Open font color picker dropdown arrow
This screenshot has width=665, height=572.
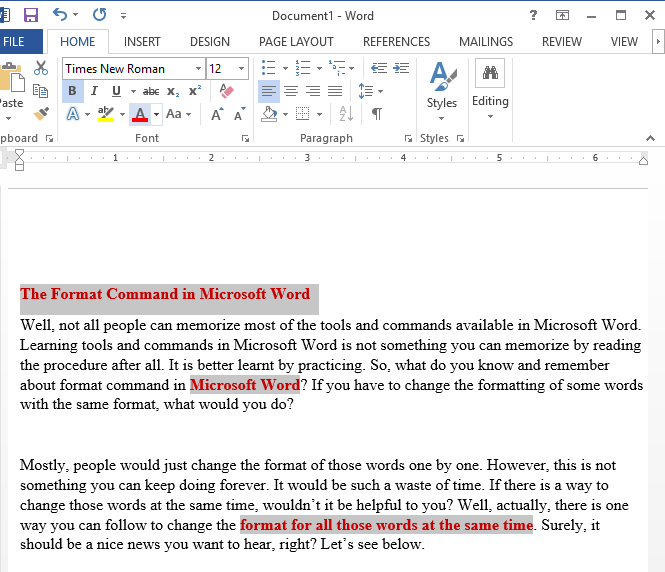[156, 114]
